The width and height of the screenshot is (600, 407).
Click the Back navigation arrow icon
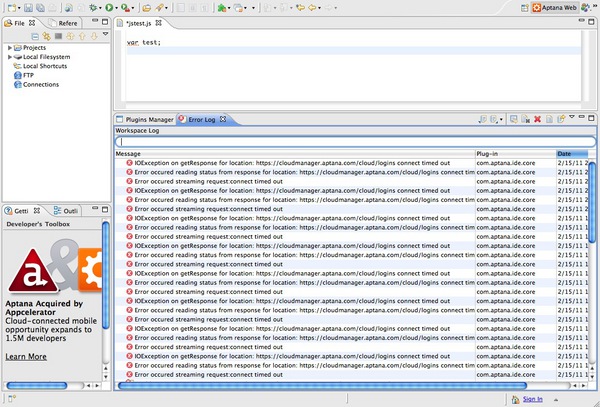(x=313, y=7)
